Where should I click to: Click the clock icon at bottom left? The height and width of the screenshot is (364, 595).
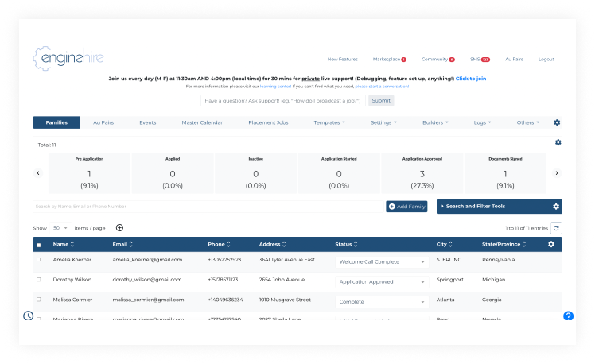click(28, 316)
